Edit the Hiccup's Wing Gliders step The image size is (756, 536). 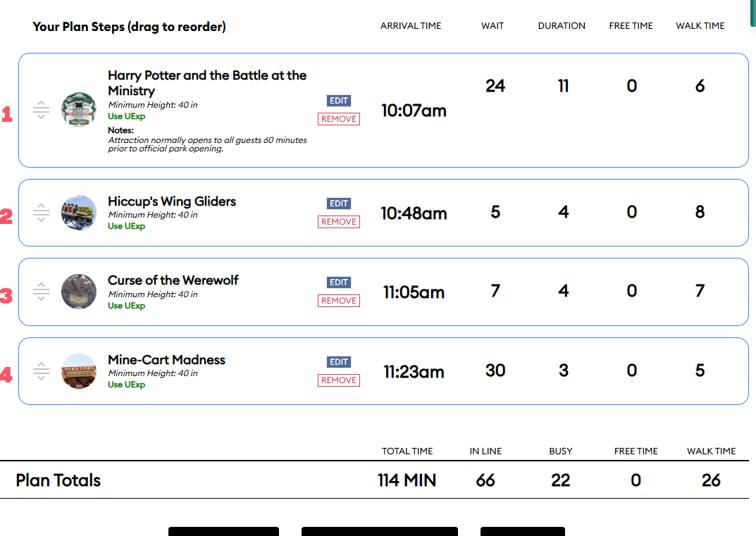pos(339,204)
